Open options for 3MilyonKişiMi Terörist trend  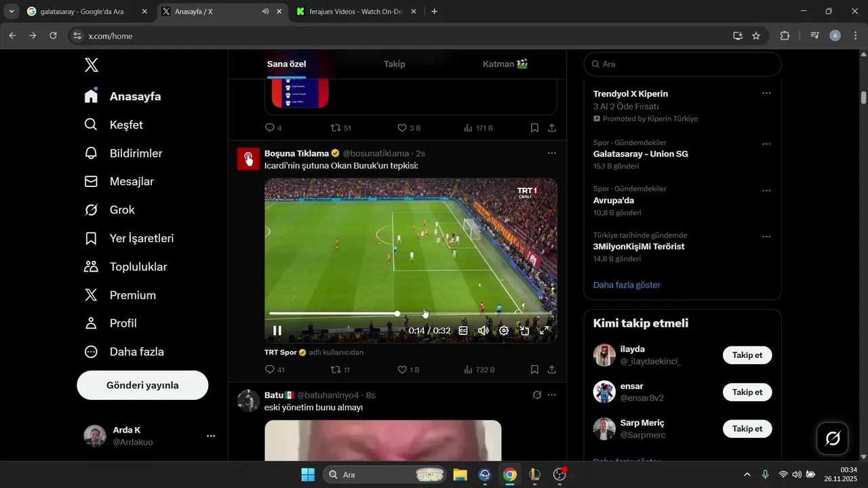pyautogui.click(x=766, y=237)
